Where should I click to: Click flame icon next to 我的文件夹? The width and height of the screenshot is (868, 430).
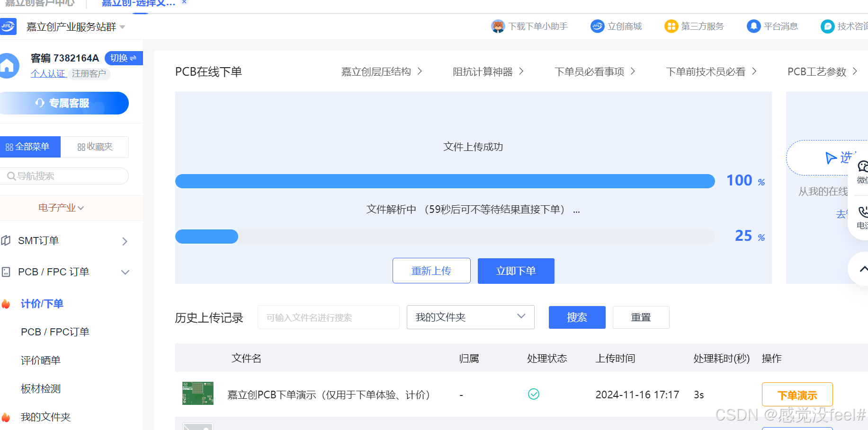tap(6, 417)
